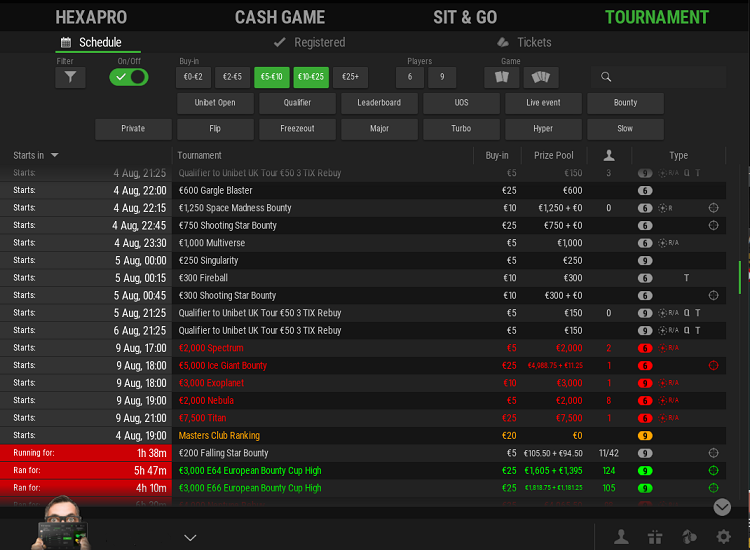Select the four-card game type icon
This screenshot has height=550, width=750.
click(541, 77)
